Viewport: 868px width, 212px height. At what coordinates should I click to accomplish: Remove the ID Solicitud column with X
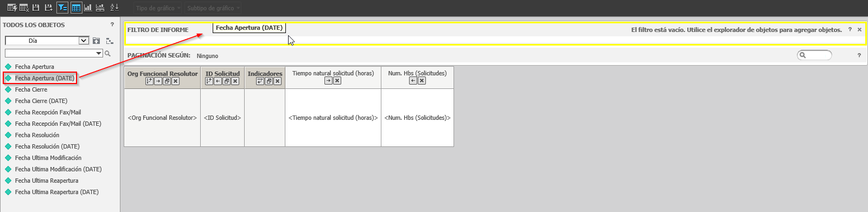pyautogui.click(x=235, y=81)
